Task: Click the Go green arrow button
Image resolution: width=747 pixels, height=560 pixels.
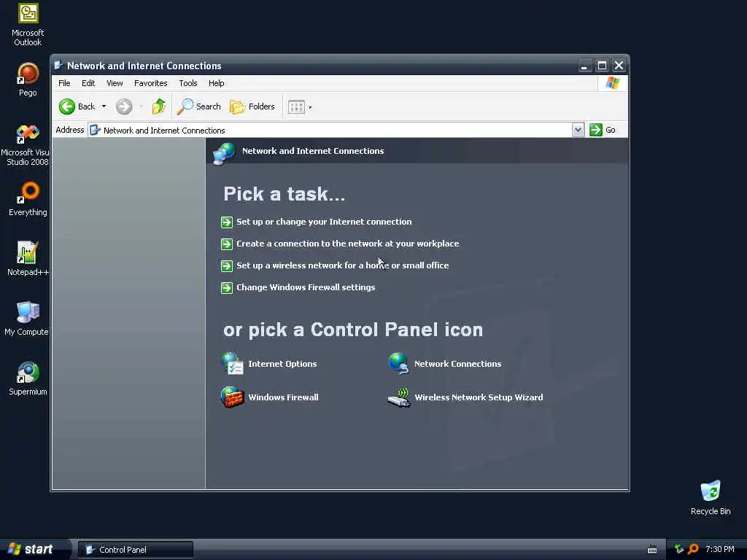Action: click(x=596, y=130)
